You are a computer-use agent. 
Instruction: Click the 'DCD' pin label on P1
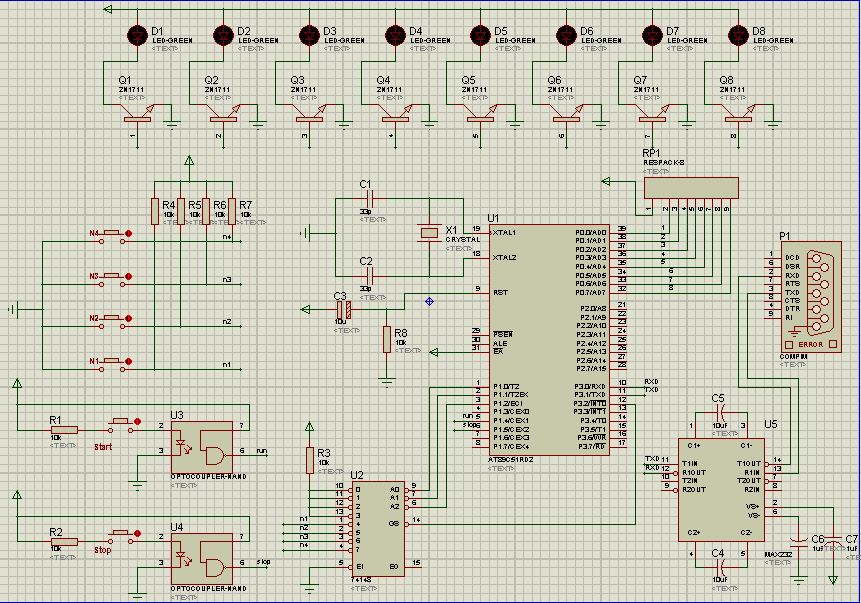(792, 258)
